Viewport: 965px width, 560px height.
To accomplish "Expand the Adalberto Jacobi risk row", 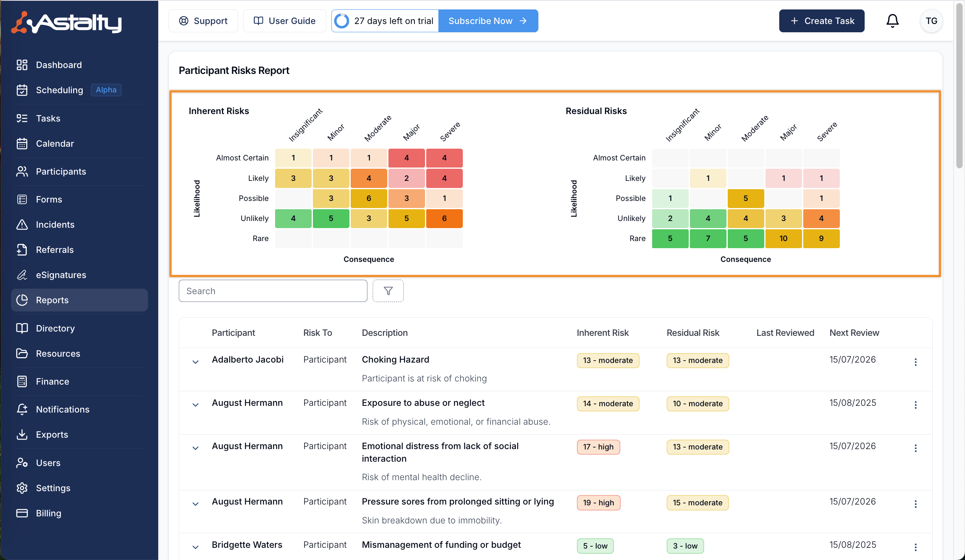I will [195, 362].
